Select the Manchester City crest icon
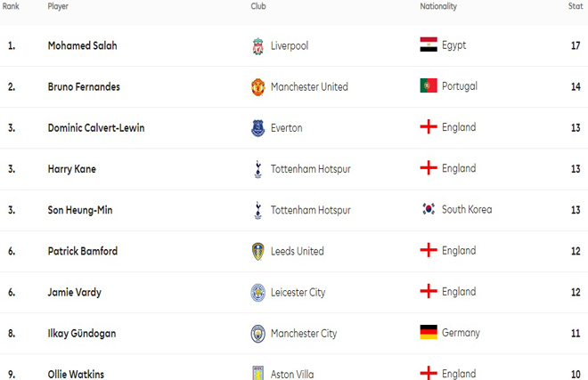588x380 pixels. 258,334
